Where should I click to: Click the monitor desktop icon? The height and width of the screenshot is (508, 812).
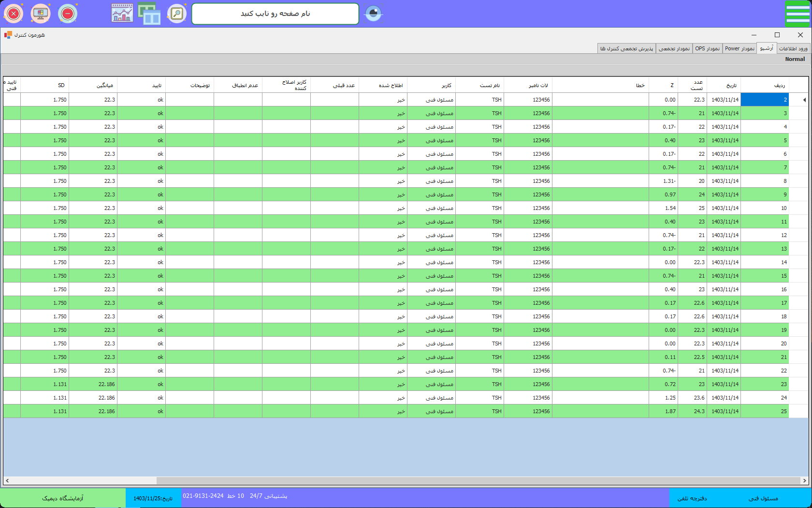click(41, 14)
